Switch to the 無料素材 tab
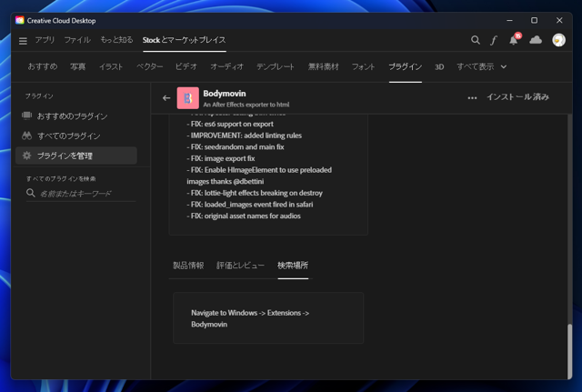Viewport: 582px width, 392px height. click(x=324, y=66)
